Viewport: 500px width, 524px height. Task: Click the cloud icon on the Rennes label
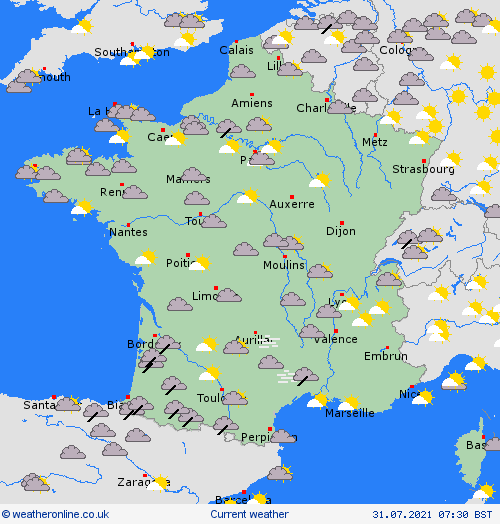point(135,192)
